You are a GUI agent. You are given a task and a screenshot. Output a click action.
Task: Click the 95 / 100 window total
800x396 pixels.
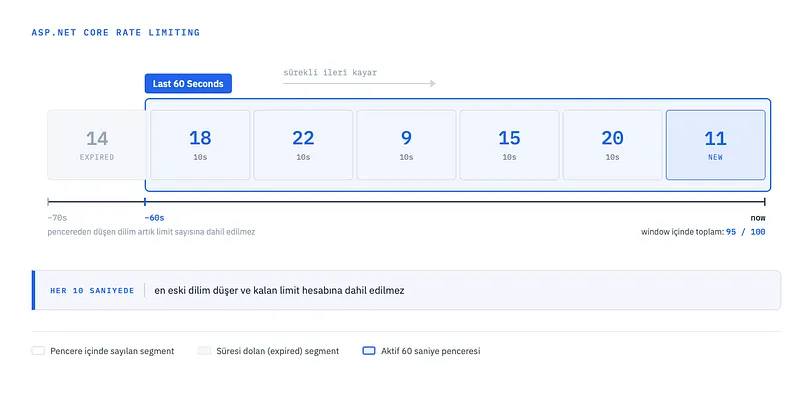(x=745, y=232)
